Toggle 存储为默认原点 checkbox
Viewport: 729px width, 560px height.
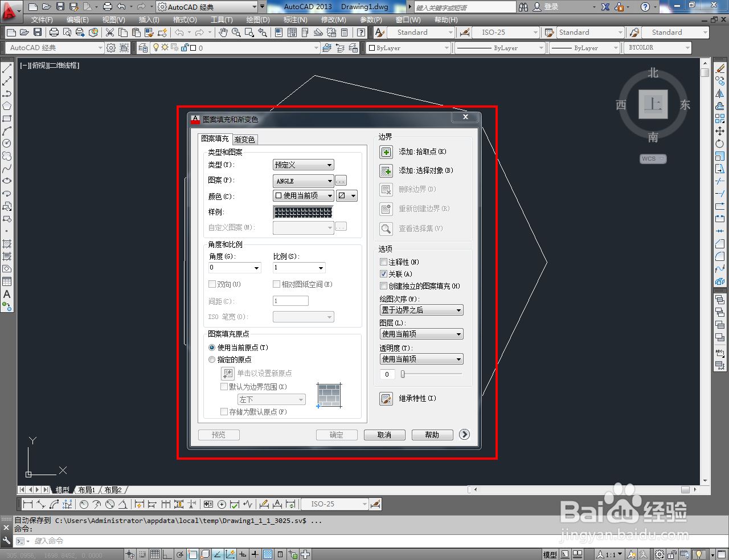224,412
